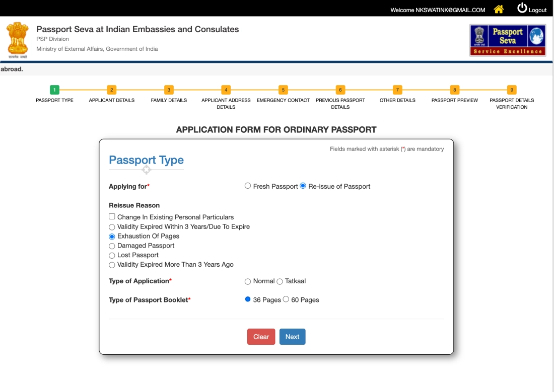Click the Type of Passport Booklet label
554x392 pixels.
tap(150, 300)
